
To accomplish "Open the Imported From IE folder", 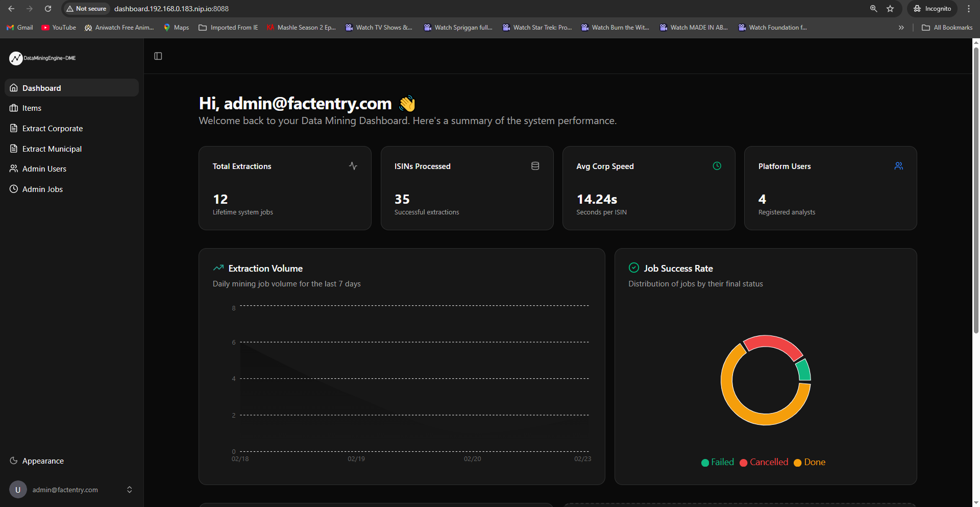I will (x=228, y=28).
